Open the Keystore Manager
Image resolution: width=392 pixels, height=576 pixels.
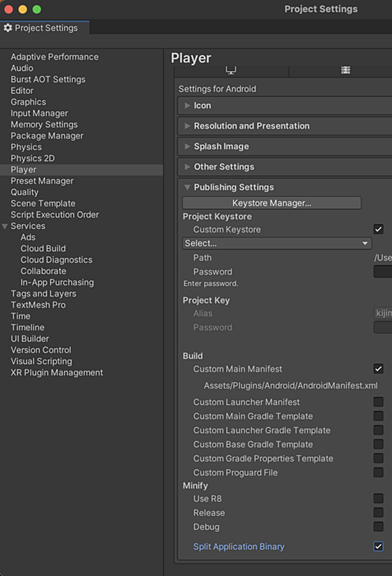tap(272, 203)
